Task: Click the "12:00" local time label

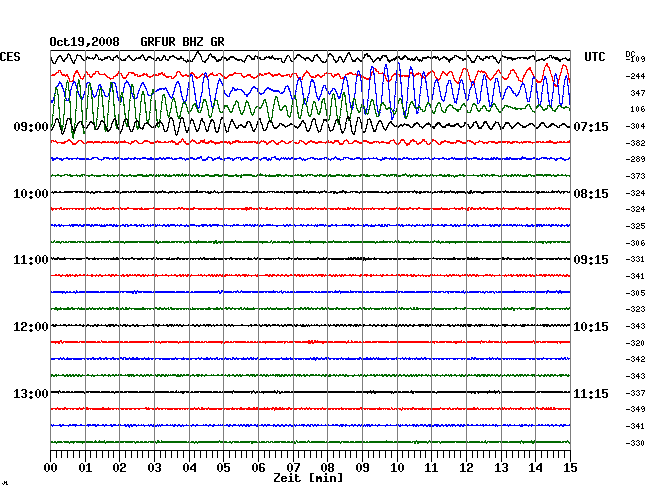Action: point(31,327)
